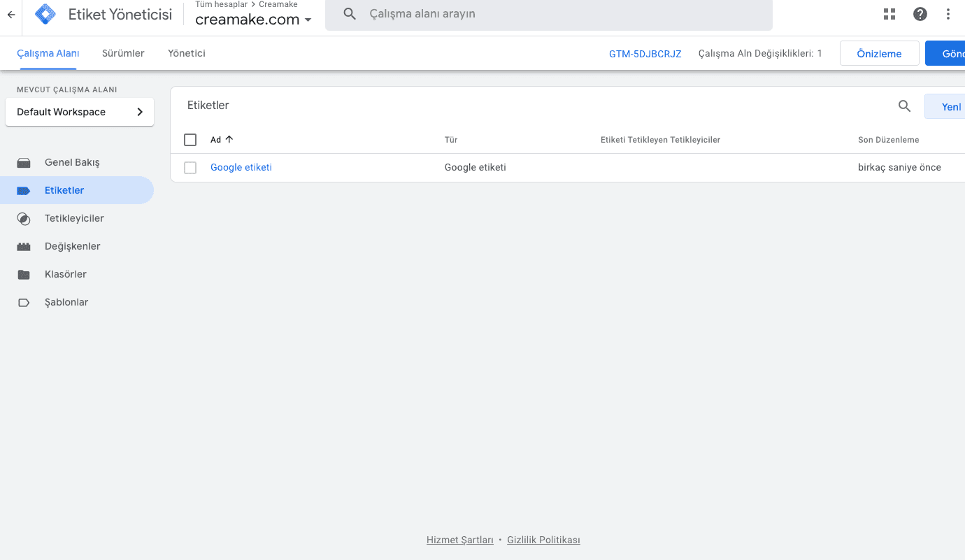This screenshot has height=560, width=965.
Task: Click Tüm hesaplar in the breadcrumb
Action: click(222, 4)
